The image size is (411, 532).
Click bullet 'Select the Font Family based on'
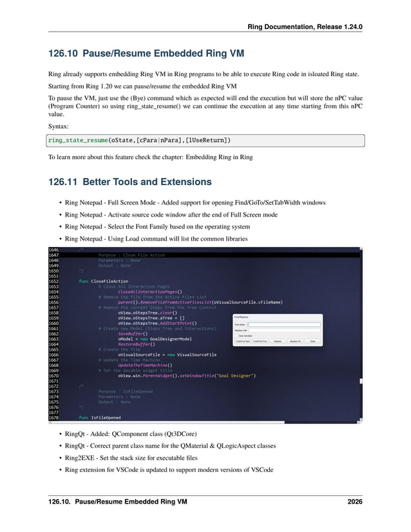coord(157,226)
